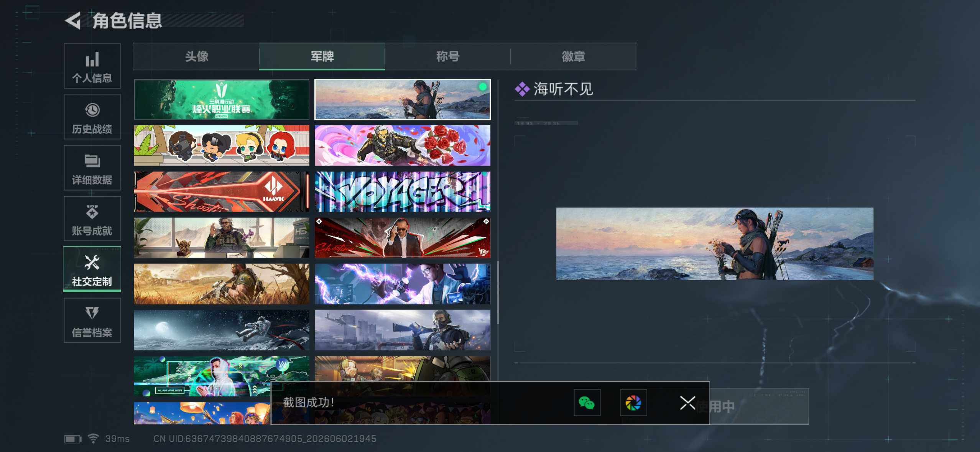Image resolution: width=980 pixels, height=452 pixels.
Task: Share screenshot via the colorful aperture icon
Action: tap(633, 403)
